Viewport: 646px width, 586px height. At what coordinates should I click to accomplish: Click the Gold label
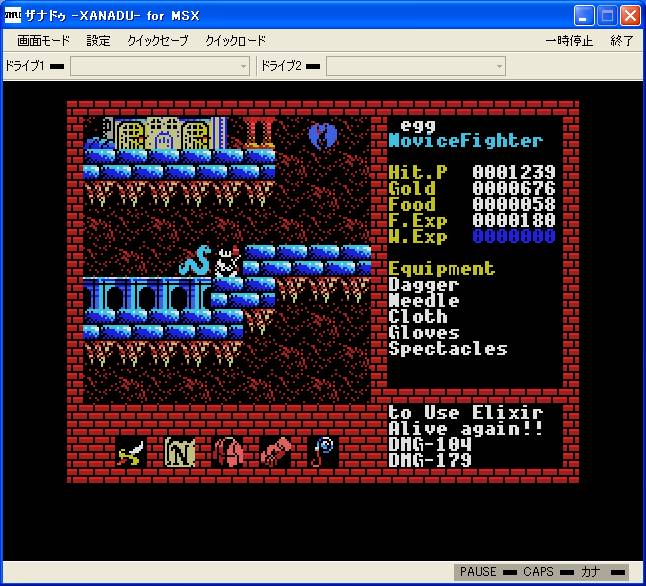(412, 188)
